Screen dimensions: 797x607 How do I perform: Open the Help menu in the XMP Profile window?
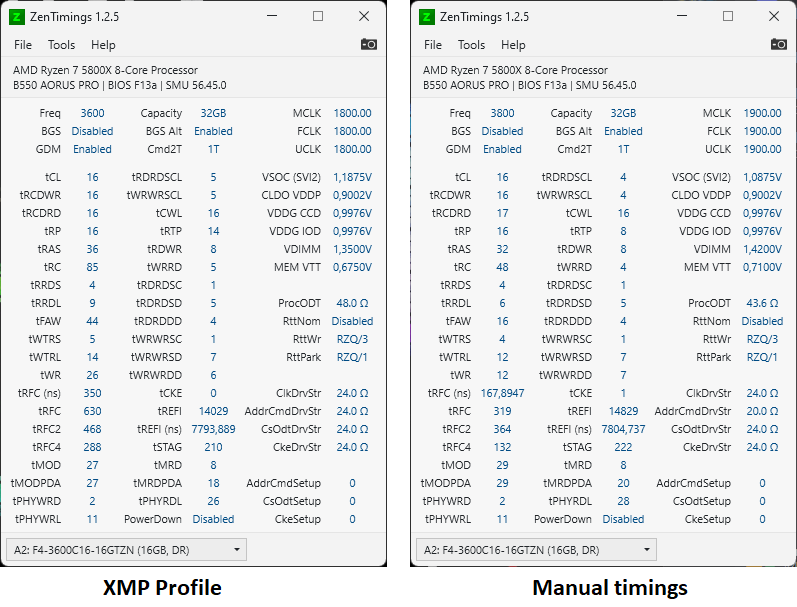(103, 45)
